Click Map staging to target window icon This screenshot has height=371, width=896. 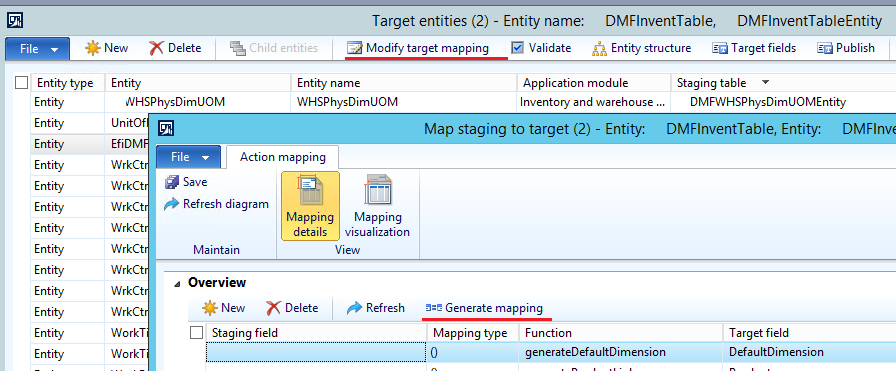[166, 128]
